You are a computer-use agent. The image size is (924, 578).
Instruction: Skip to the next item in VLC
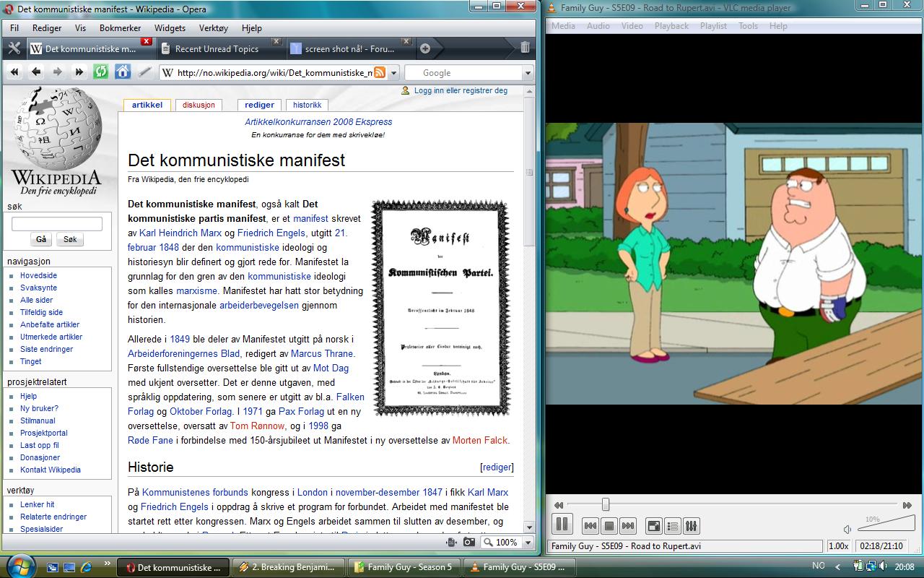(628, 526)
